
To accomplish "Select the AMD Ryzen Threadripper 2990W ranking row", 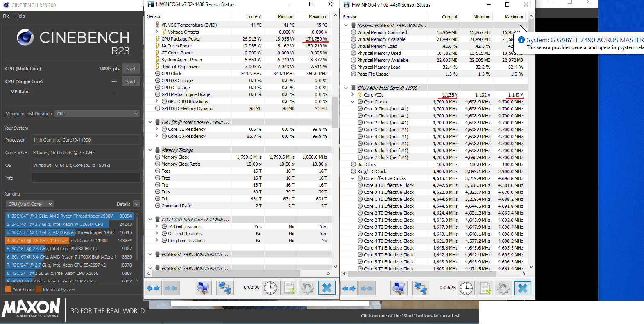I will [69, 216].
